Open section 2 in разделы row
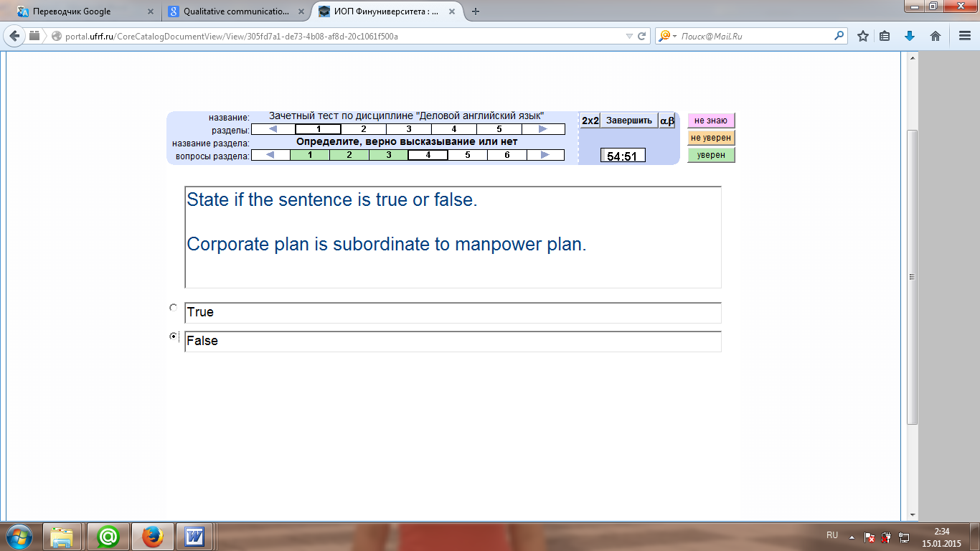Viewport: 980px width, 551px height. click(x=363, y=129)
